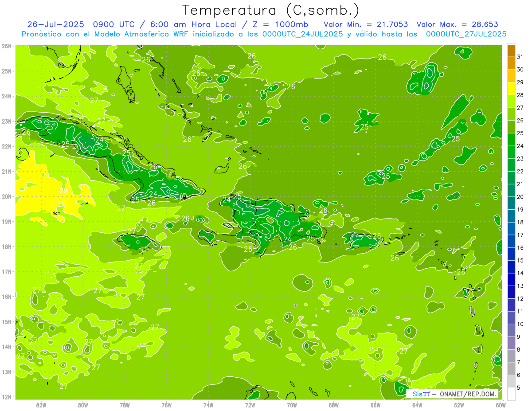Viewport: 532px width, 411px height.
Task: Click the color bar label "22"
Action: [x=520, y=171]
